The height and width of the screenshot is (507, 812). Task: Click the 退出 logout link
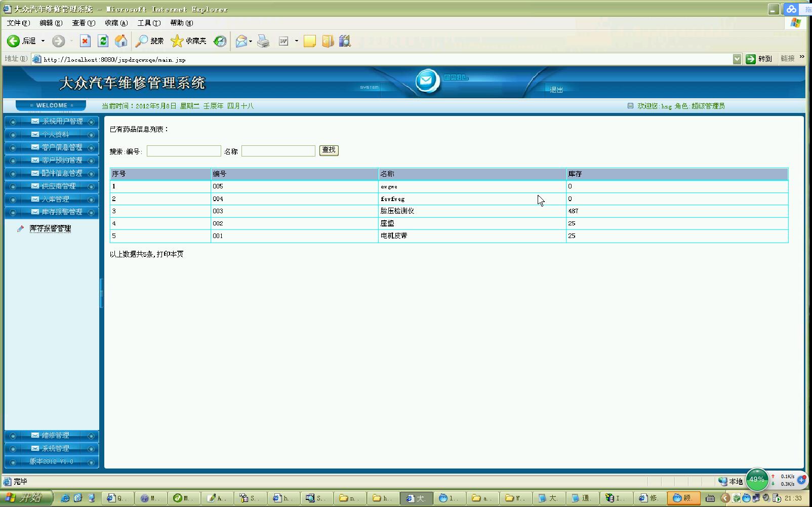pos(556,90)
